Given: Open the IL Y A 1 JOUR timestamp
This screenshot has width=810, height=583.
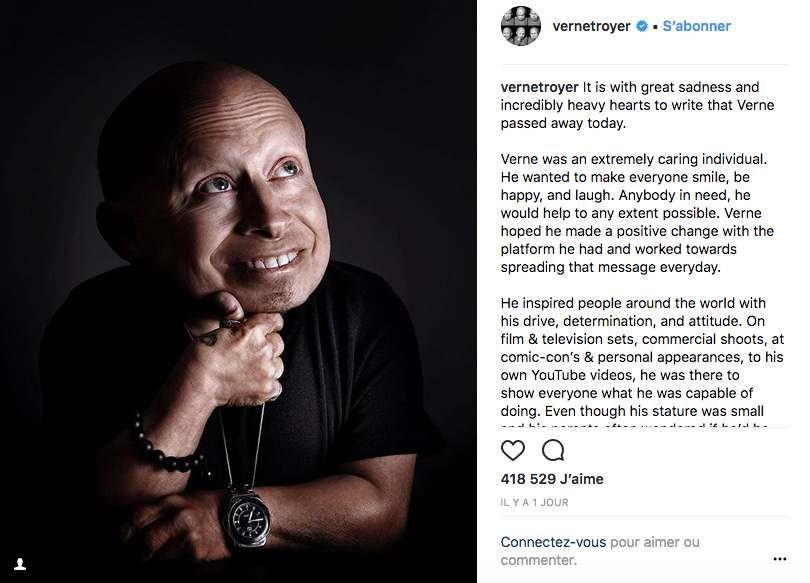Looking at the screenshot, I should tap(534, 502).
